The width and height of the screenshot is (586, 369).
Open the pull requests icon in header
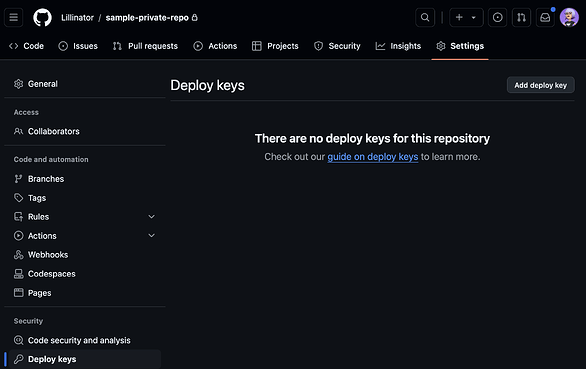pyautogui.click(x=521, y=18)
